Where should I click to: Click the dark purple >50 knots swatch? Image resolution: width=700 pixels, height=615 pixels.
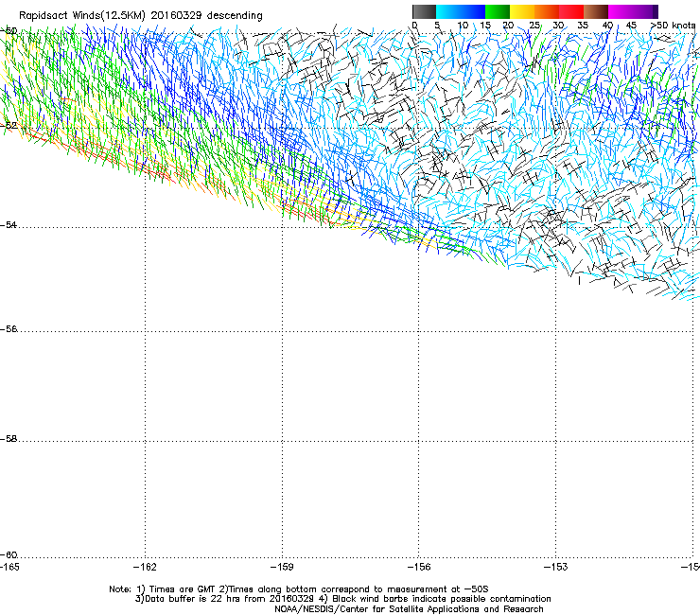[655, 11]
